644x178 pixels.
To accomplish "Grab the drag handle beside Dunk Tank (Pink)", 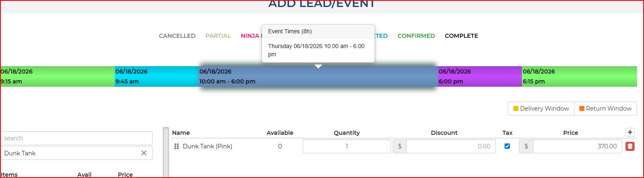I will pos(176,146).
